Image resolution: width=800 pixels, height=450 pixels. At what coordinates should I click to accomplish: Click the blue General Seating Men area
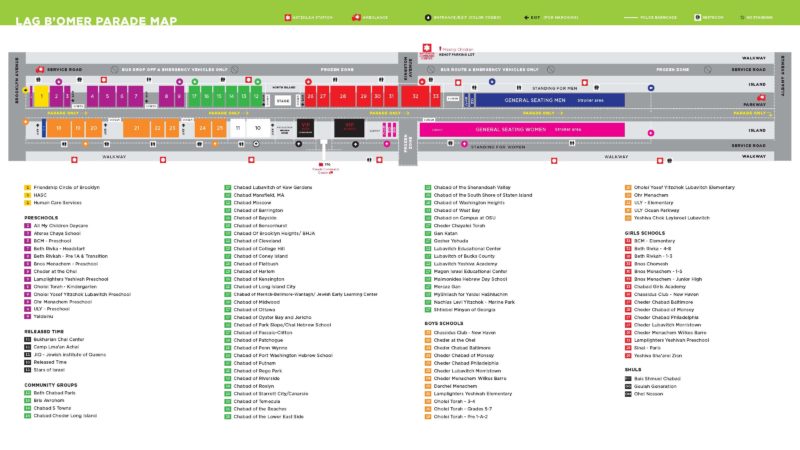550,100
